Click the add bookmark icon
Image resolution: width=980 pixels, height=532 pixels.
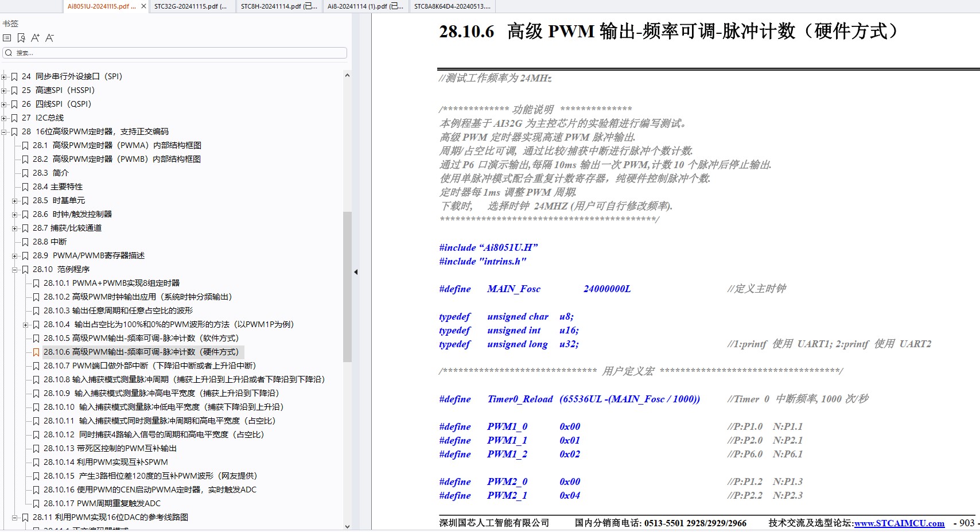point(21,38)
